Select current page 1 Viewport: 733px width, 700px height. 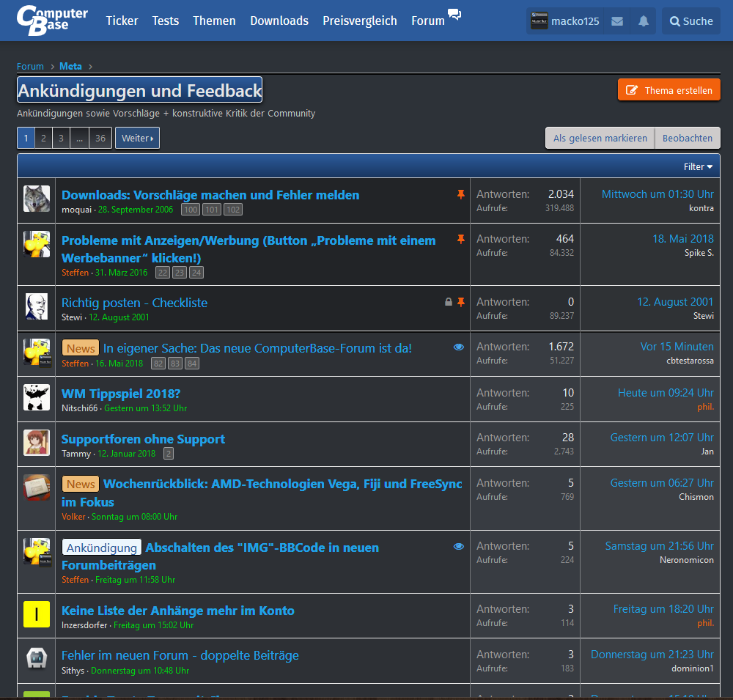tap(26, 138)
